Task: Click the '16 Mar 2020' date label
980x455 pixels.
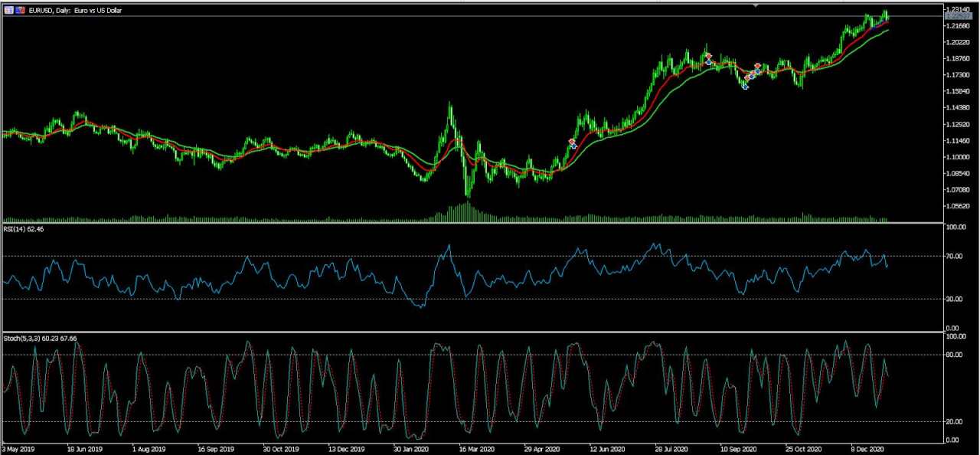Action: click(477, 449)
